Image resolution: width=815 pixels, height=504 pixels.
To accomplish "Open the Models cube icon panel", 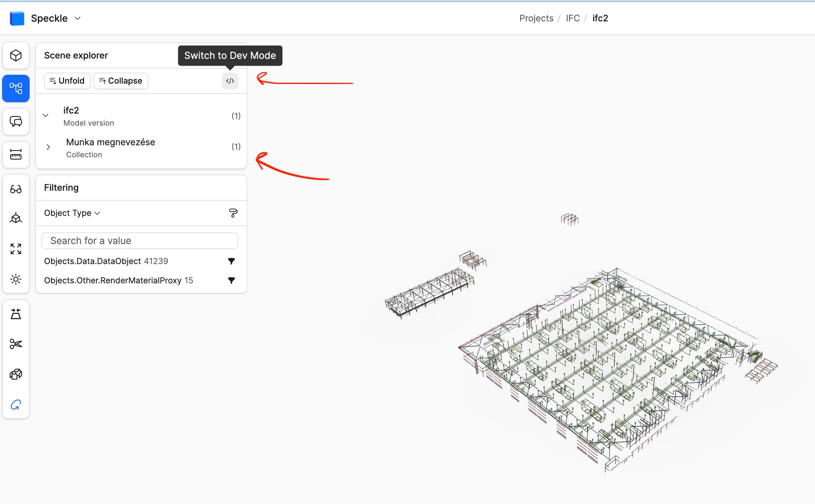I will coord(16,56).
